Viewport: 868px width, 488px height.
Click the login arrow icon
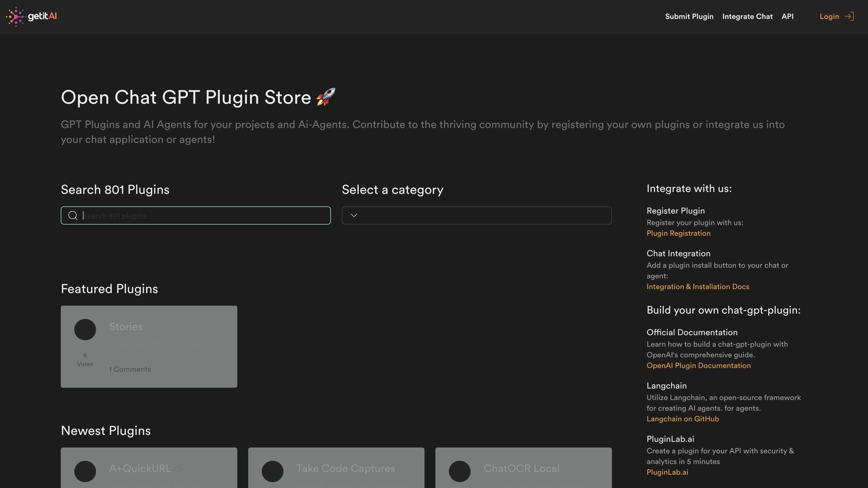(849, 17)
